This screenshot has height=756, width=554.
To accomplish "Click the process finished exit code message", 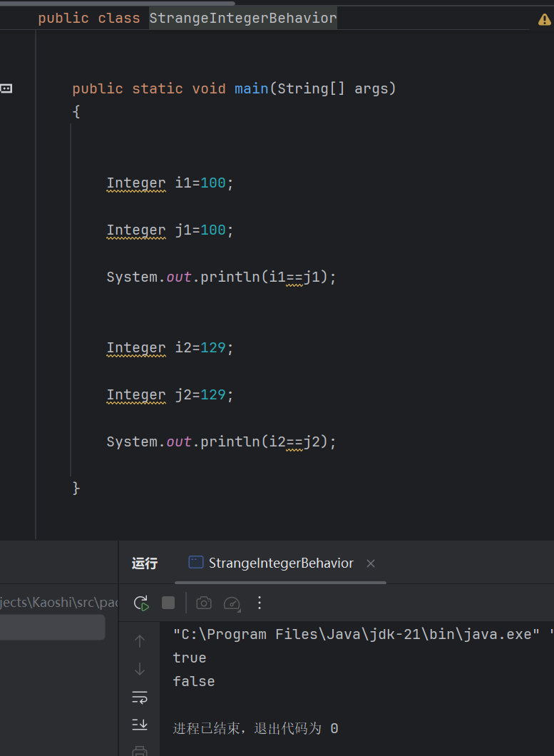I will coord(255,728).
